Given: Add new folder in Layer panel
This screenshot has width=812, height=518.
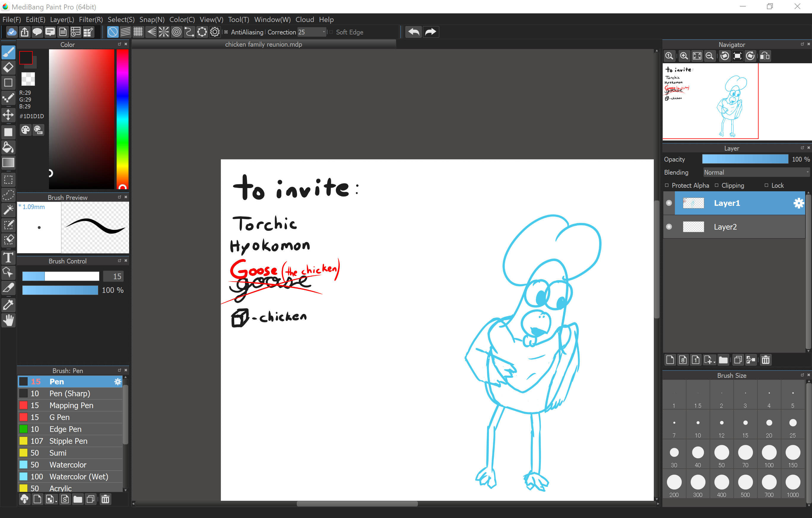Looking at the screenshot, I should pos(723,360).
